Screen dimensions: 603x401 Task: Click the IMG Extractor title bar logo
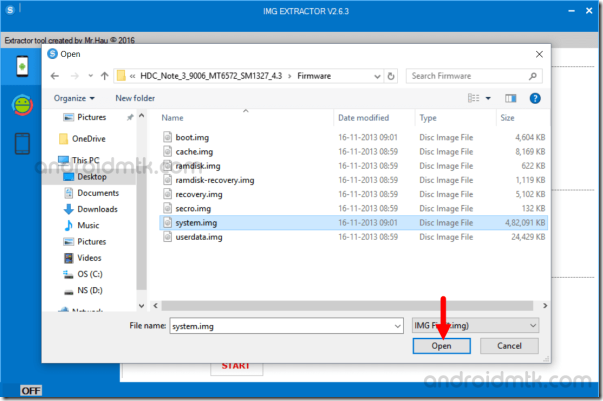tap(10, 10)
